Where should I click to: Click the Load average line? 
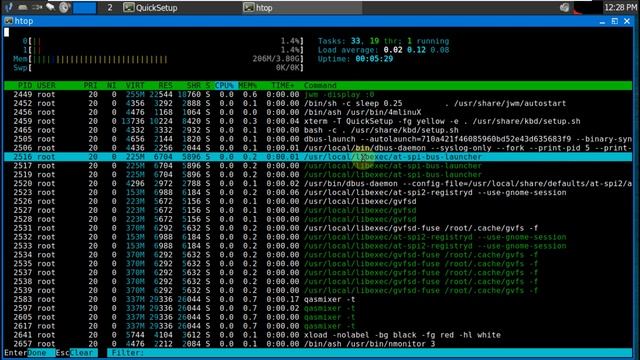[383, 50]
